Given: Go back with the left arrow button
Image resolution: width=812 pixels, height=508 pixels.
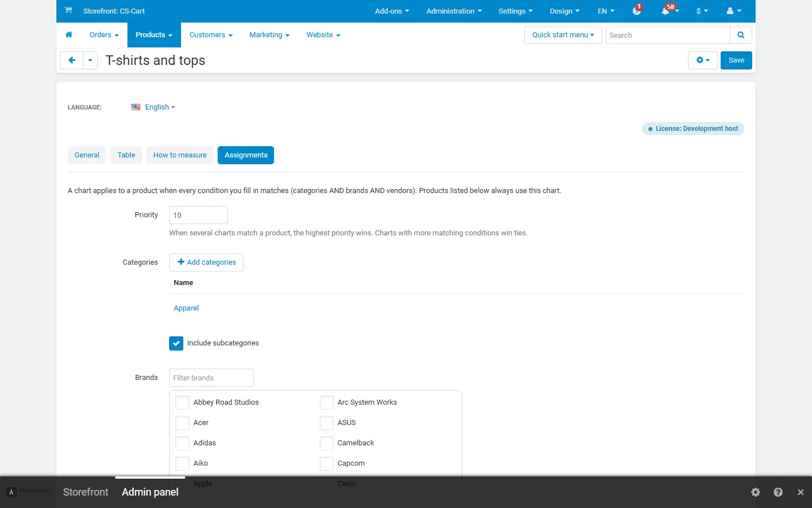Looking at the screenshot, I should [72, 60].
